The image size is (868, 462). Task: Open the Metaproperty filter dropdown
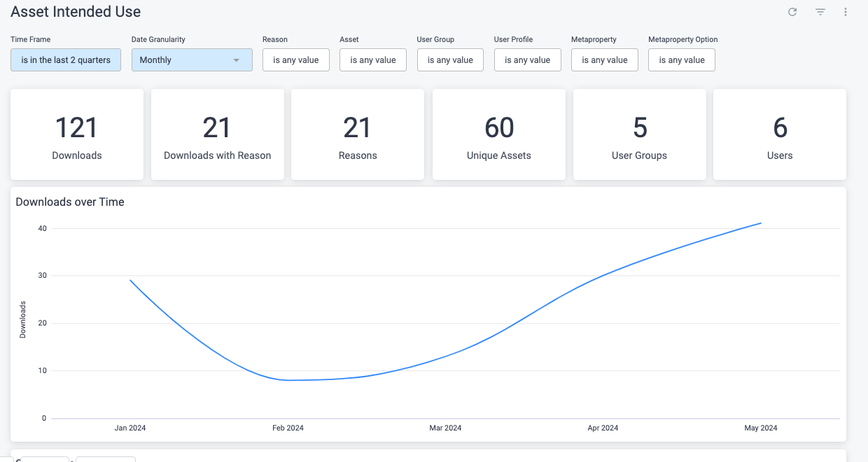click(604, 59)
